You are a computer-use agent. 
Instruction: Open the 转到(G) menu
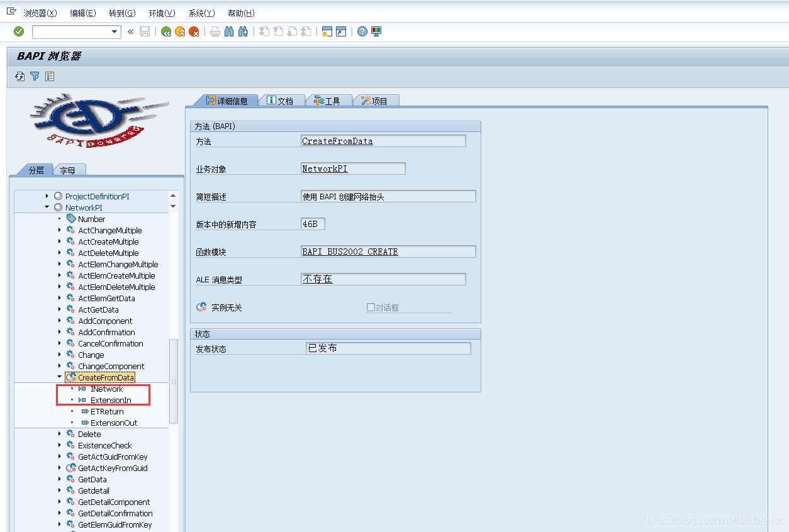click(122, 13)
